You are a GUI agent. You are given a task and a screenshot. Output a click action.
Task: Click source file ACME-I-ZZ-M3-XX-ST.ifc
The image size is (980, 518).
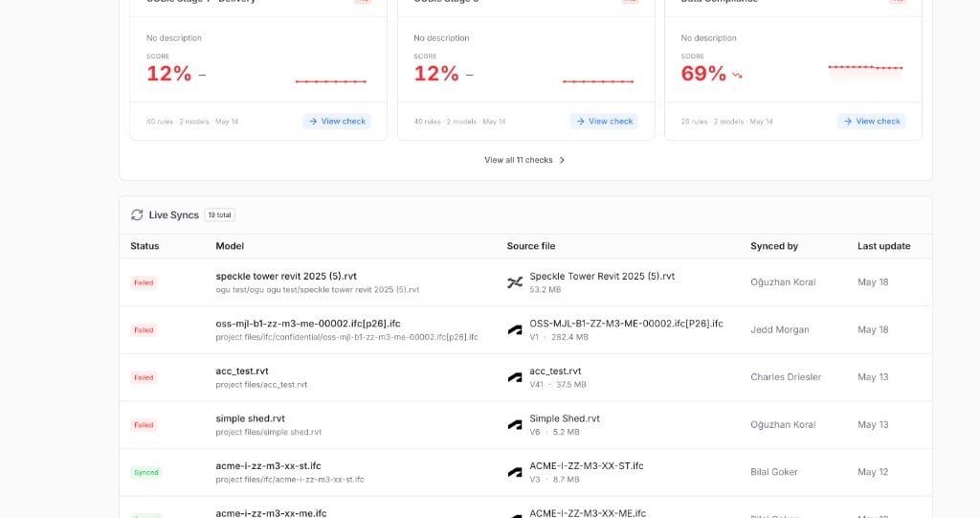point(587,466)
